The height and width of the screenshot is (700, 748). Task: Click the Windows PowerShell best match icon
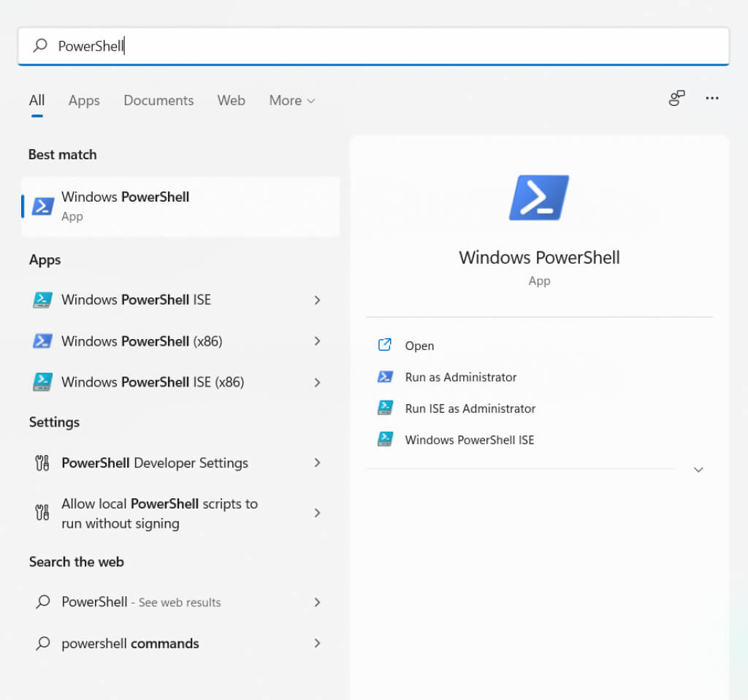tap(42, 207)
